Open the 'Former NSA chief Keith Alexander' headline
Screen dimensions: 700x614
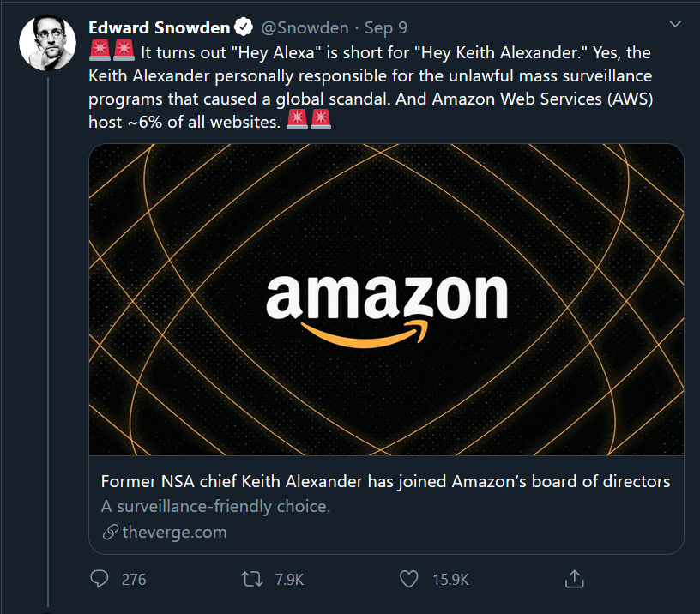pos(386,481)
